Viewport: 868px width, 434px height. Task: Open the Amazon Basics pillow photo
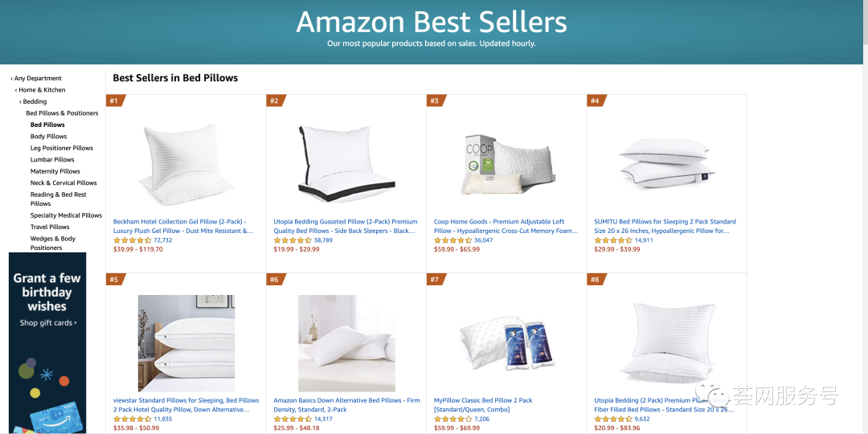(346, 342)
